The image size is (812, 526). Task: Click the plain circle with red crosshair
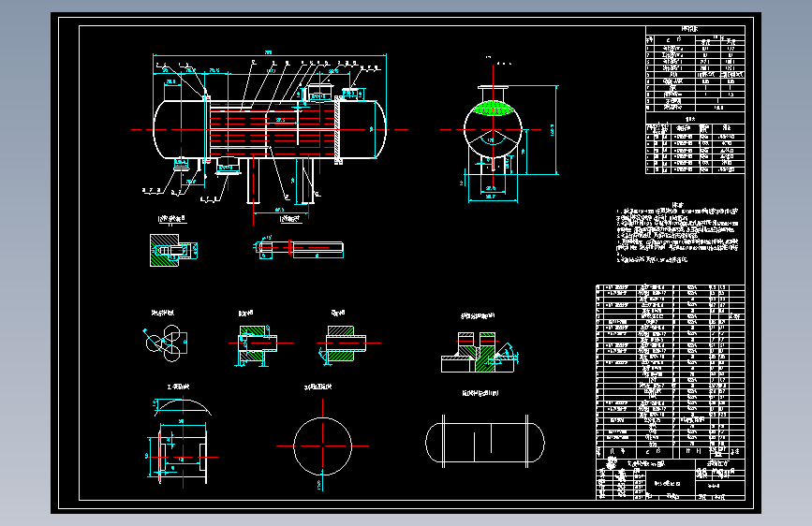[x=322, y=446]
